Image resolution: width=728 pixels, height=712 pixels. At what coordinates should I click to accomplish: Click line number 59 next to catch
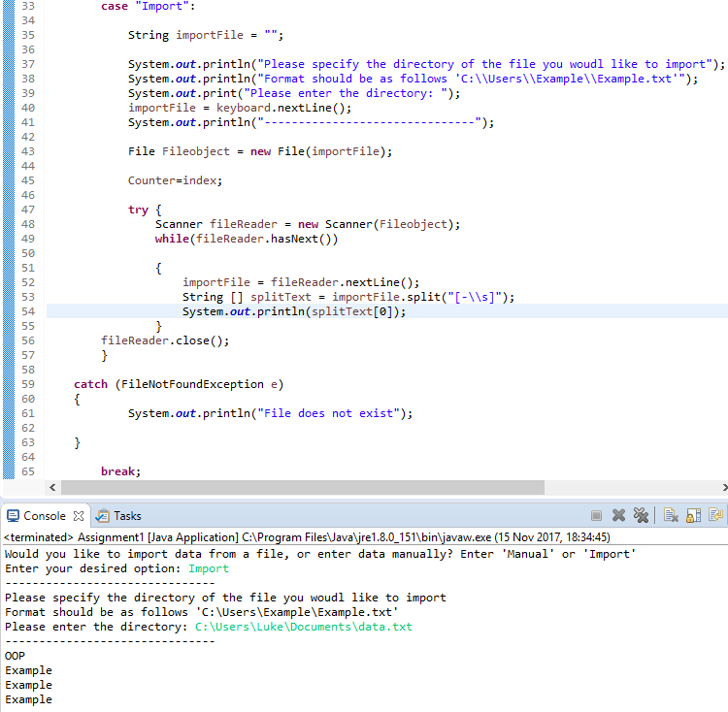click(28, 384)
